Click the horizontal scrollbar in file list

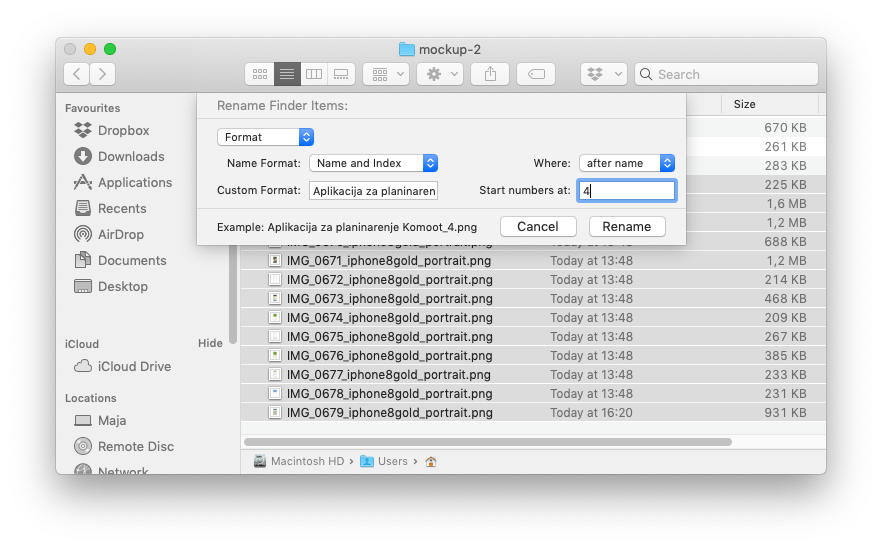pos(487,441)
